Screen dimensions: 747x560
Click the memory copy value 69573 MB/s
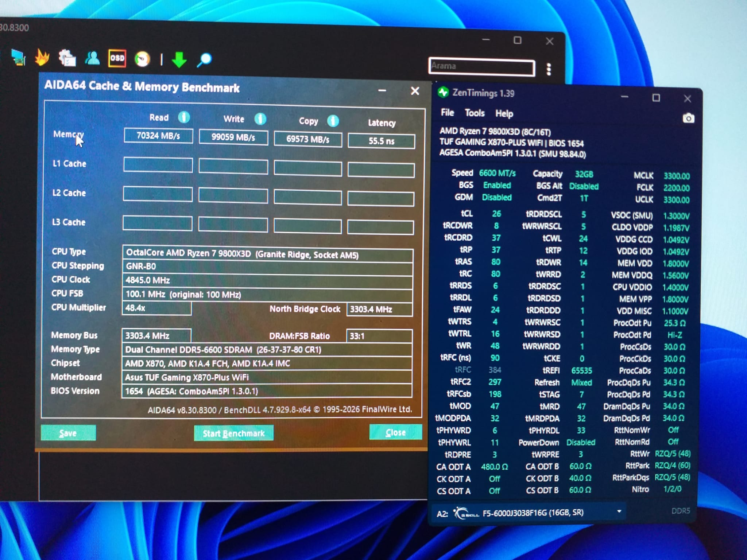coord(308,139)
